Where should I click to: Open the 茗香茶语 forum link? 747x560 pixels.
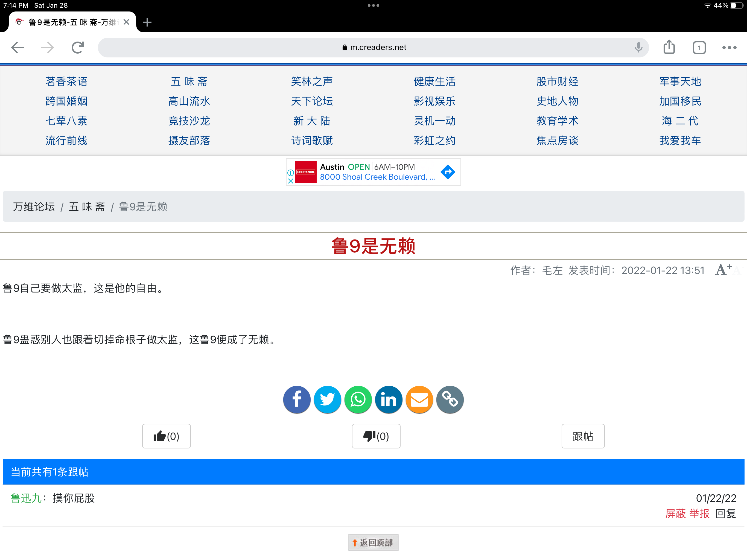pos(66,81)
